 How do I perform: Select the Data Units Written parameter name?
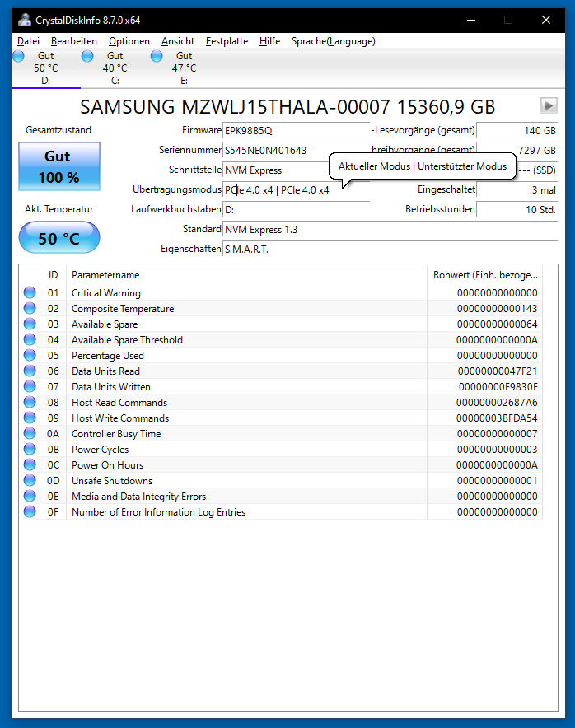point(111,387)
